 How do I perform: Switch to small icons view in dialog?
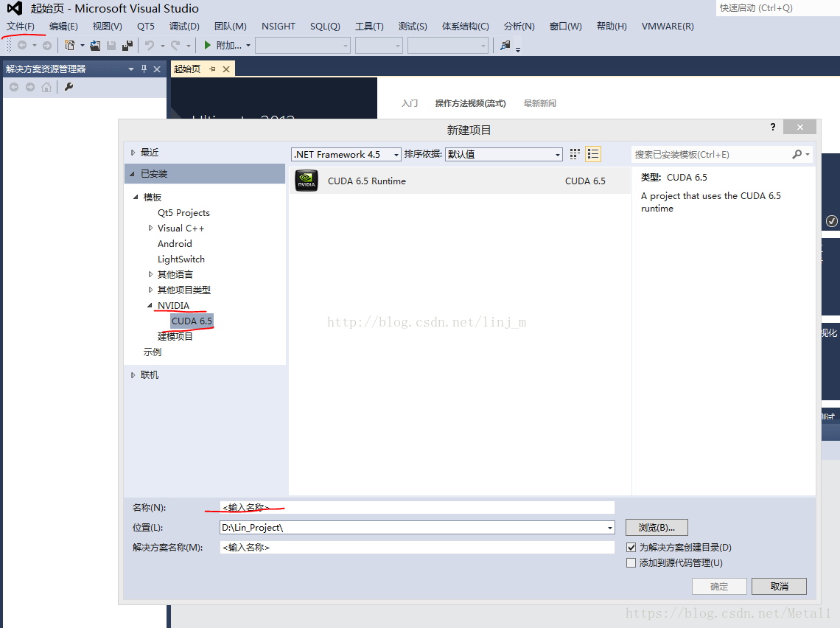tap(575, 154)
